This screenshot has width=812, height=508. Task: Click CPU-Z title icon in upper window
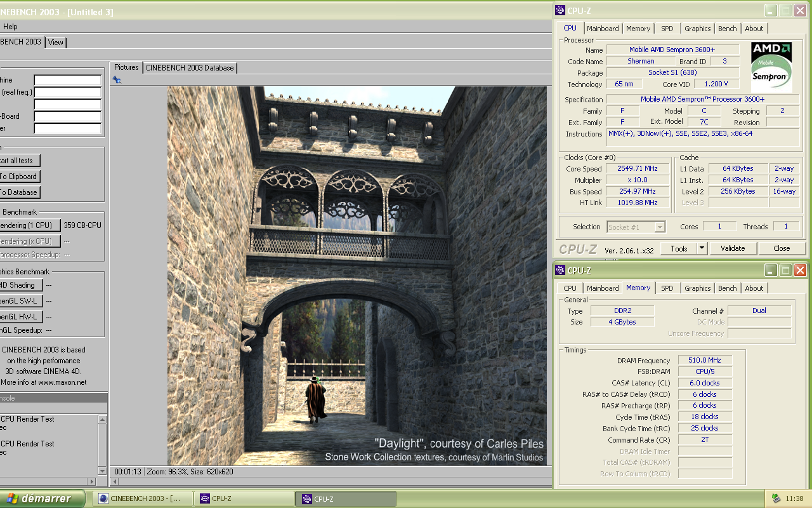coord(560,10)
